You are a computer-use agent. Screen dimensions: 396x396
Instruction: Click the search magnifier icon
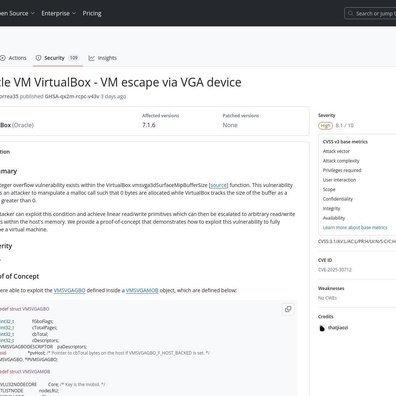[x=350, y=13]
